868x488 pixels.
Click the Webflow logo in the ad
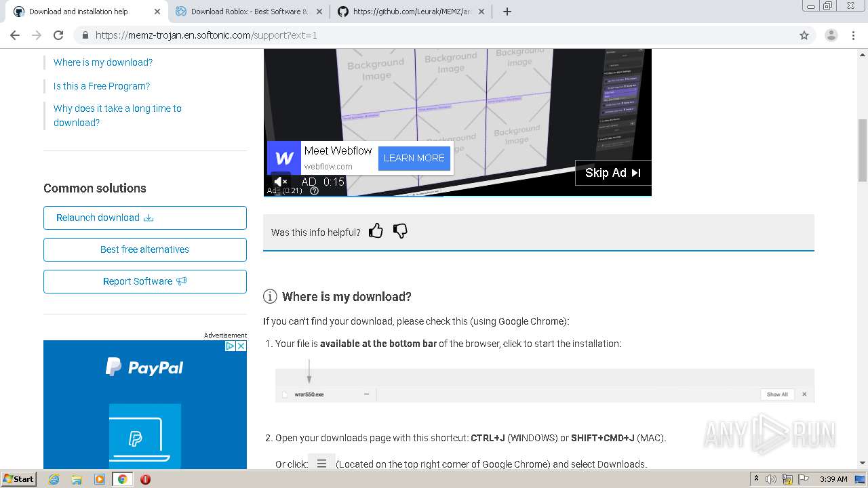pos(284,158)
